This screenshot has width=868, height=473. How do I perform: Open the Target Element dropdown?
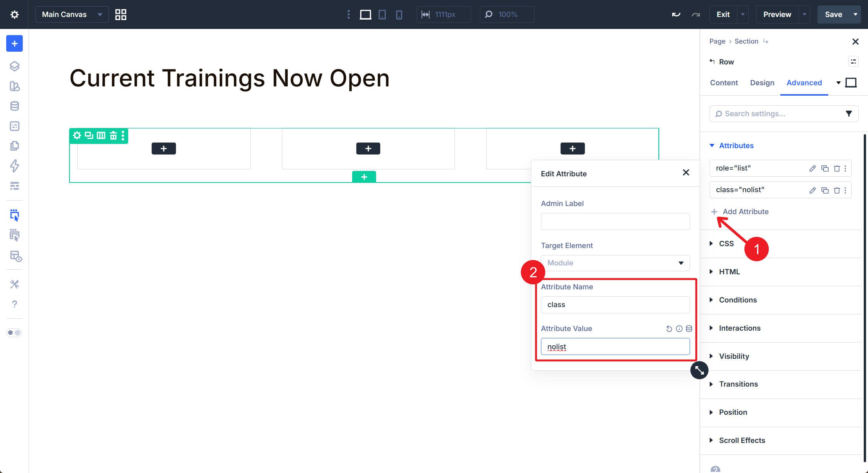[x=615, y=263]
